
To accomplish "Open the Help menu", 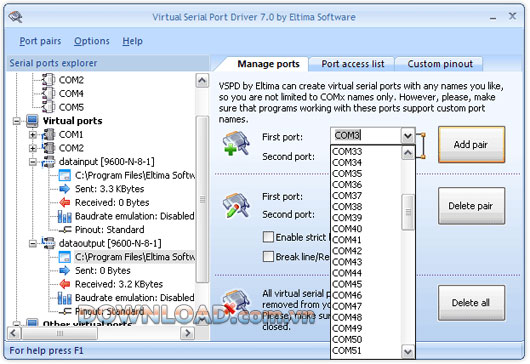I will coord(132,41).
